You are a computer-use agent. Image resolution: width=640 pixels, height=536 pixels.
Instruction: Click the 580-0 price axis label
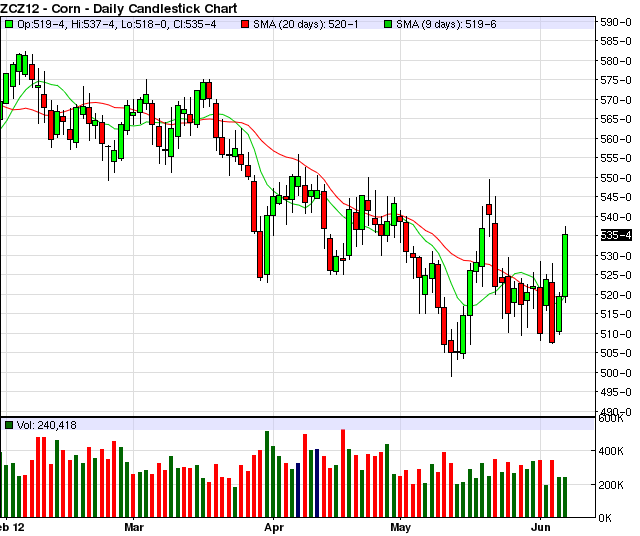[x=616, y=61]
